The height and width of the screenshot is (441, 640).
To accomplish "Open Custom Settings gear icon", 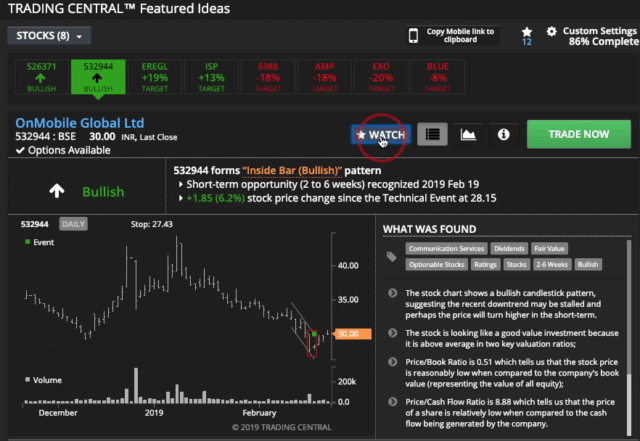I will tap(551, 31).
